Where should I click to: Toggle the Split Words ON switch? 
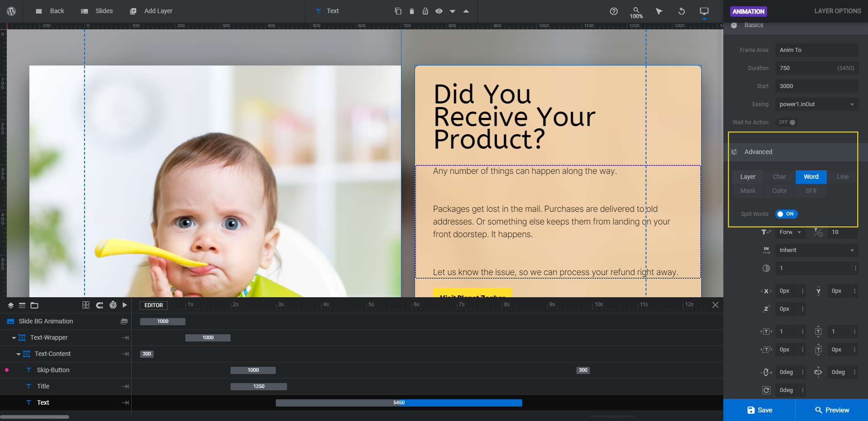[787, 214]
